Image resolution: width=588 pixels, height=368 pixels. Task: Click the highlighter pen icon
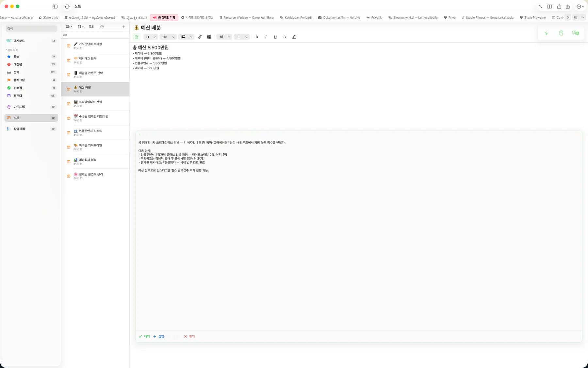(x=294, y=37)
